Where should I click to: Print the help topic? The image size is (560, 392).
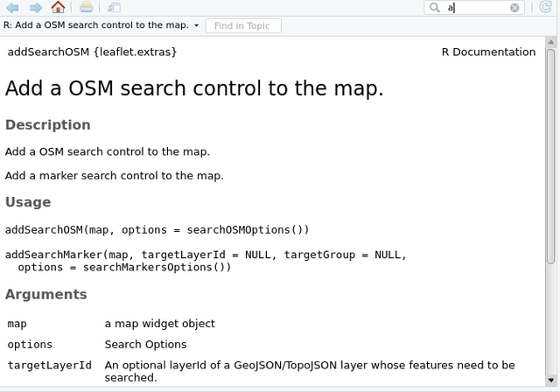pos(86,7)
